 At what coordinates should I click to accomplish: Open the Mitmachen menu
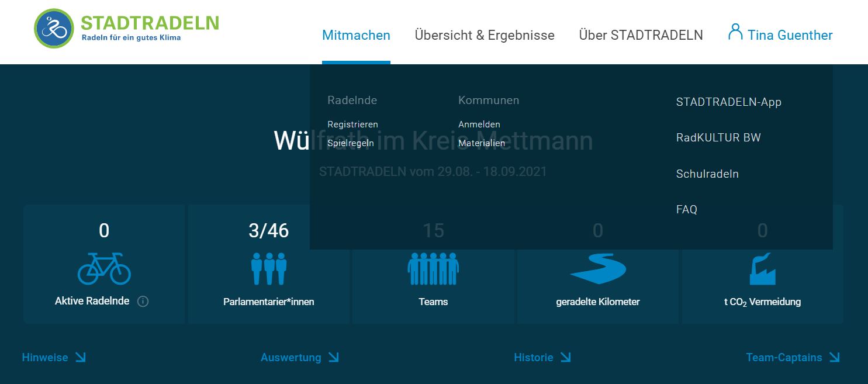[356, 35]
